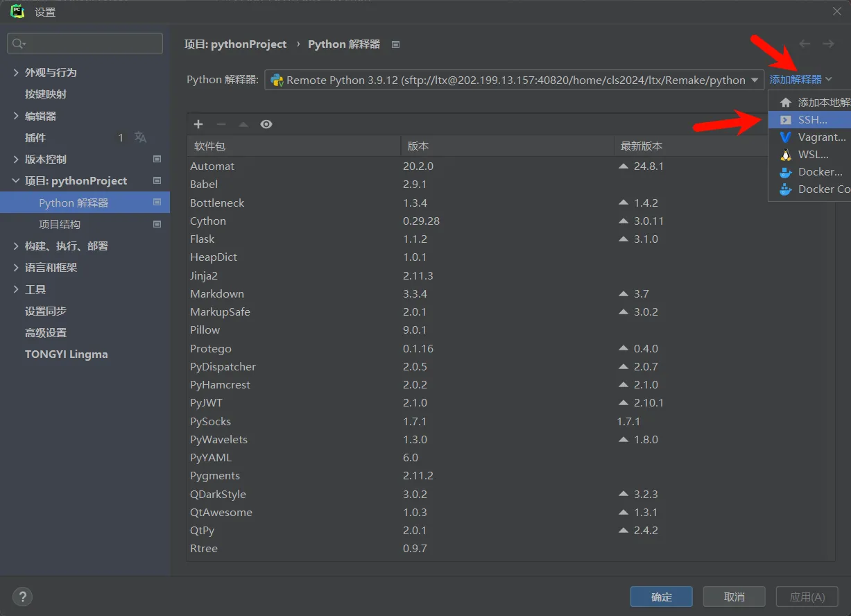851x616 pixels.
Task: Expand the 外观与行为 section
Action: pyautogui.click(x=16, y=72)
